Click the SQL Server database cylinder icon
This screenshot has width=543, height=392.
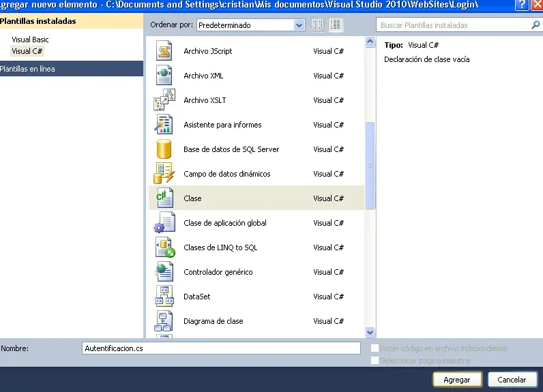164,149
